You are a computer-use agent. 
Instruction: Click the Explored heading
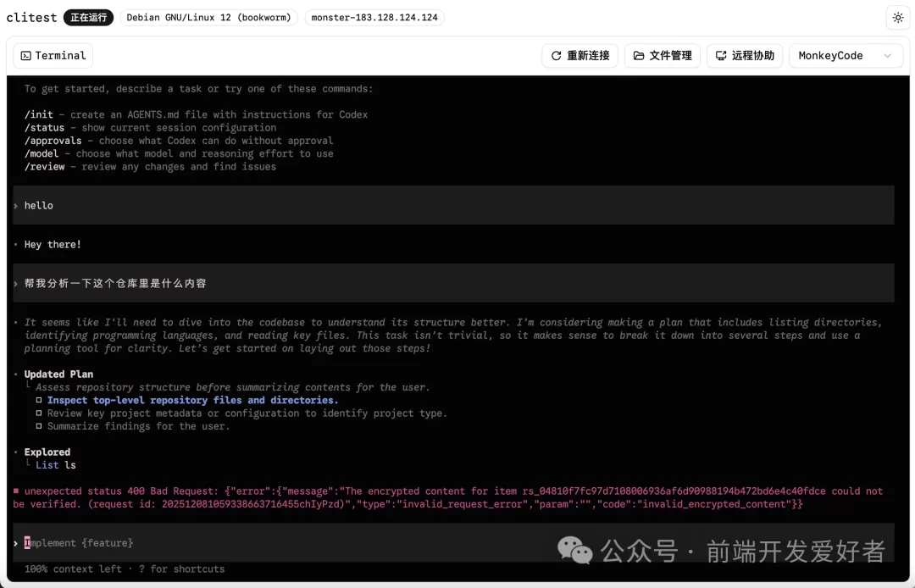pyautogui.click(x=47, y=452)
